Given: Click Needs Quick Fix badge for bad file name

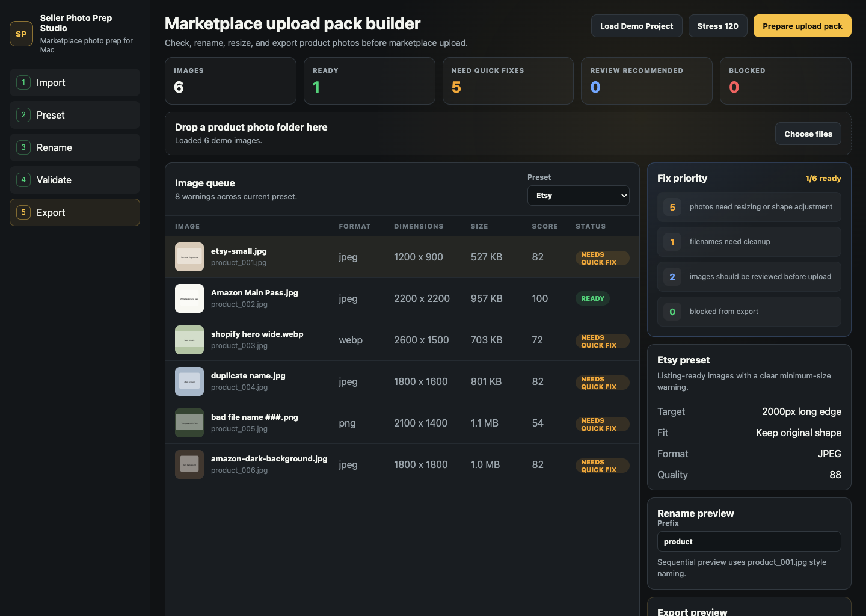Looking at the screenshot, I should (x=602, y=424).
